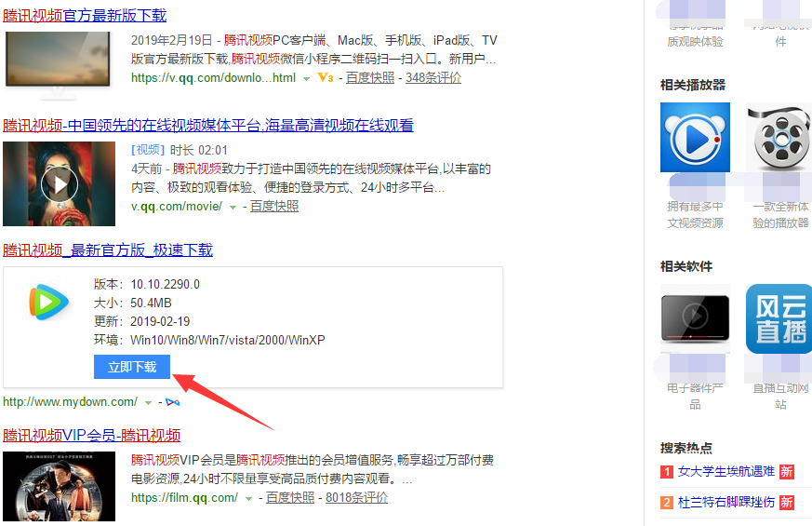
Task: Click the film reel player icon
Action: pos(779,138)
